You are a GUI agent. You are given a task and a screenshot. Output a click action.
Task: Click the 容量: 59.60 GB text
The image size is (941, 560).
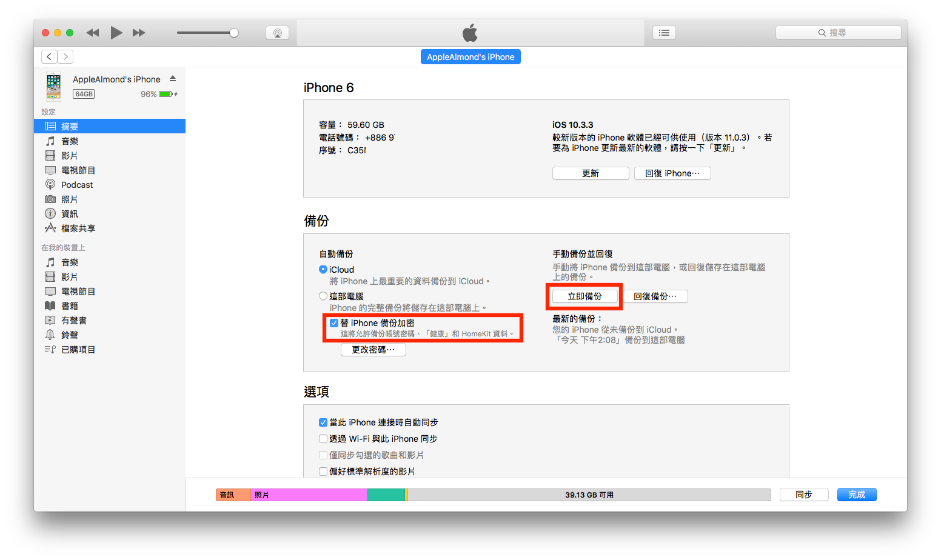pyautogui.click(x=352, y=125)
